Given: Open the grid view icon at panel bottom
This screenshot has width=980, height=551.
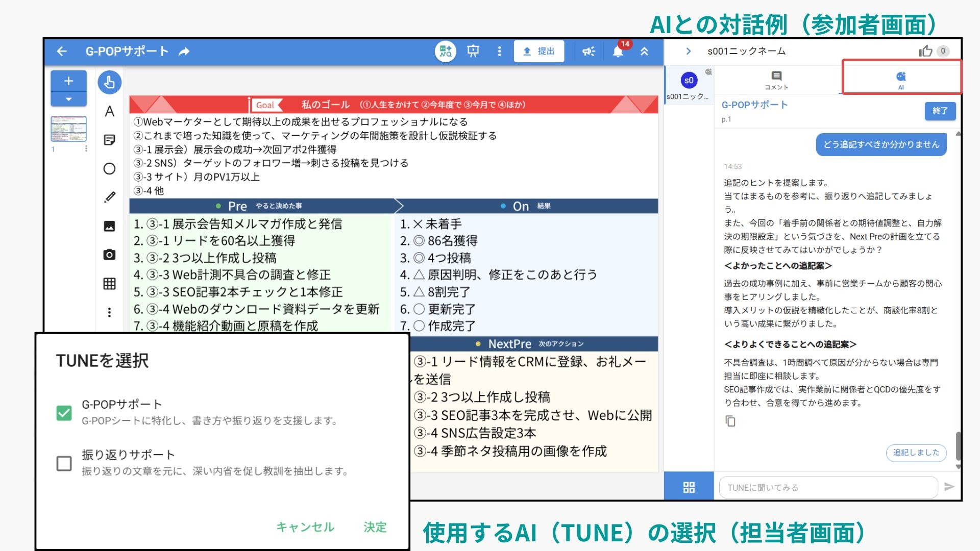Looking at the screenshot, I should click(x=689, y=487).
